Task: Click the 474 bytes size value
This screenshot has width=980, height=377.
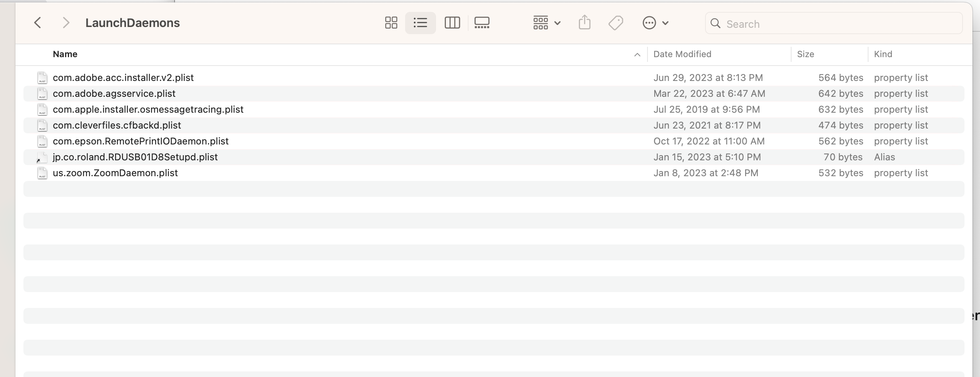Action: coord(841,125)
